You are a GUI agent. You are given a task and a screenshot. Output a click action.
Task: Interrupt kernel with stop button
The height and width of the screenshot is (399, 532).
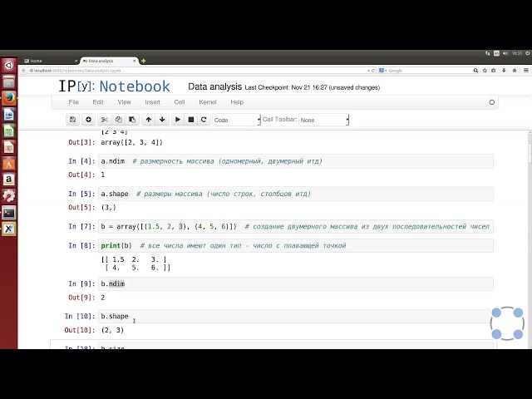tap(191, 120)
